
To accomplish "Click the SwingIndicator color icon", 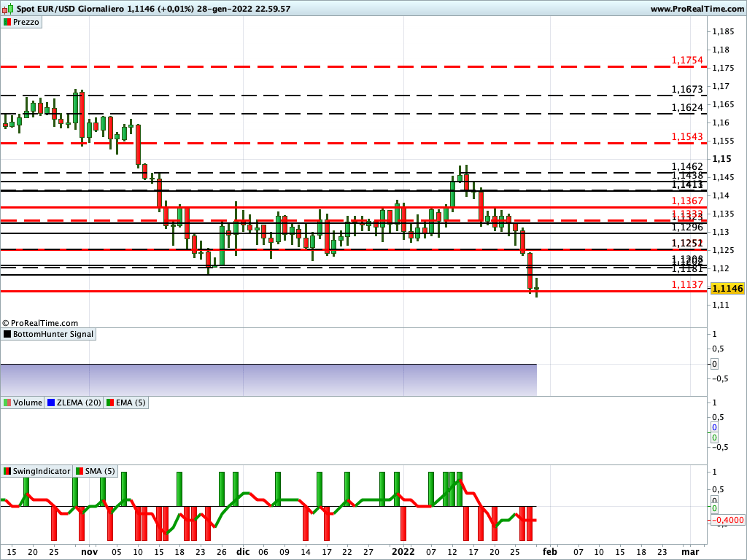I will 7,471.
